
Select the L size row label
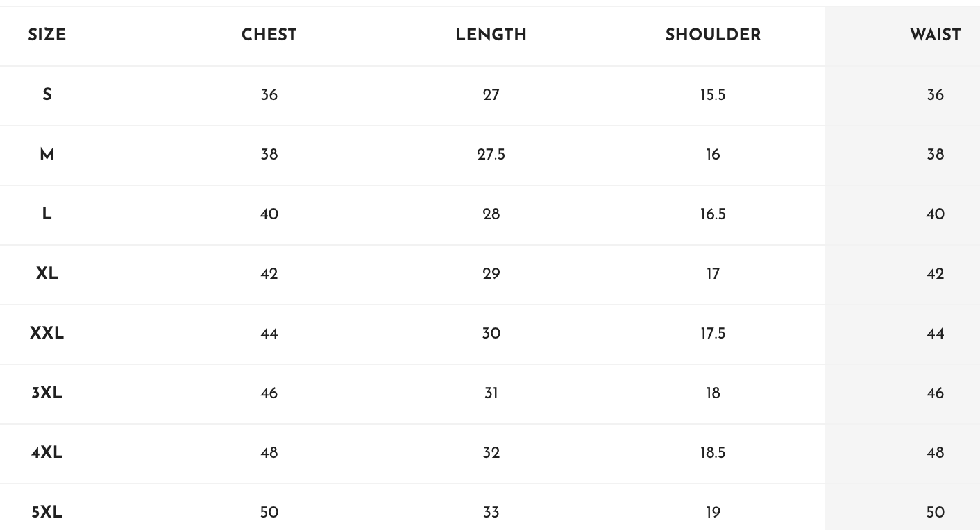coord(47,214)
